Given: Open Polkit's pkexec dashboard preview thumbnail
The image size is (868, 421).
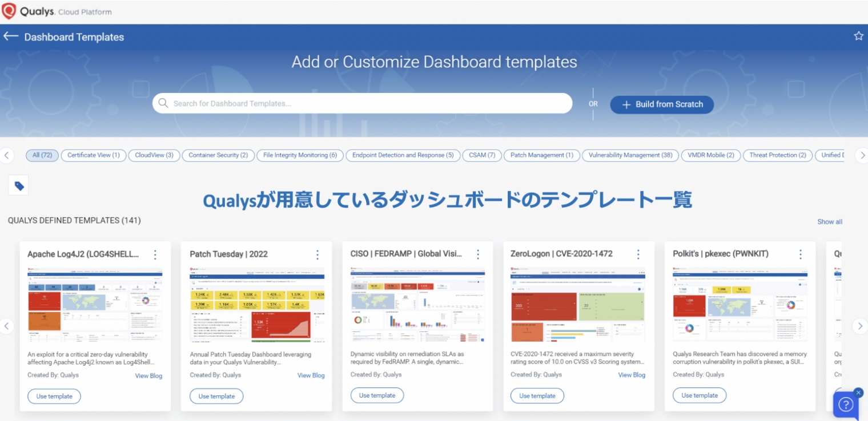Looking at the screenshot, I should 740,305.
